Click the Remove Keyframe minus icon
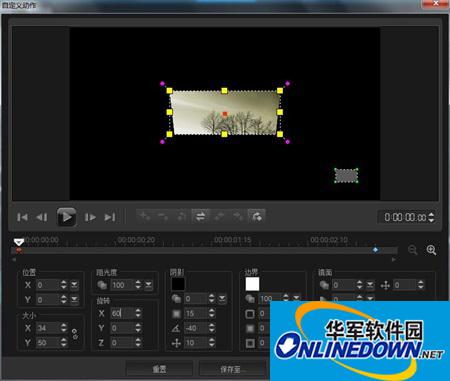450x381 pixels. tap(163, 216)
